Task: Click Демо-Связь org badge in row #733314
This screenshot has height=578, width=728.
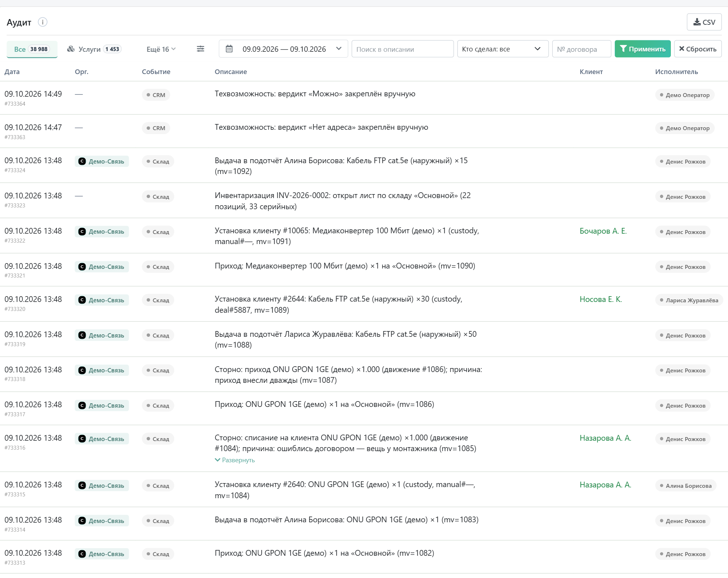Action: coord(102,521)
